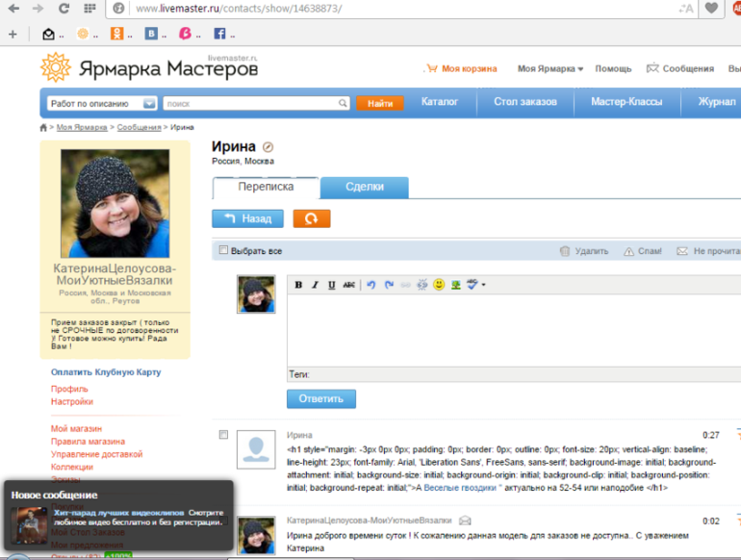
Task: Open Журнал in the navigation bar
Action: 717,102
